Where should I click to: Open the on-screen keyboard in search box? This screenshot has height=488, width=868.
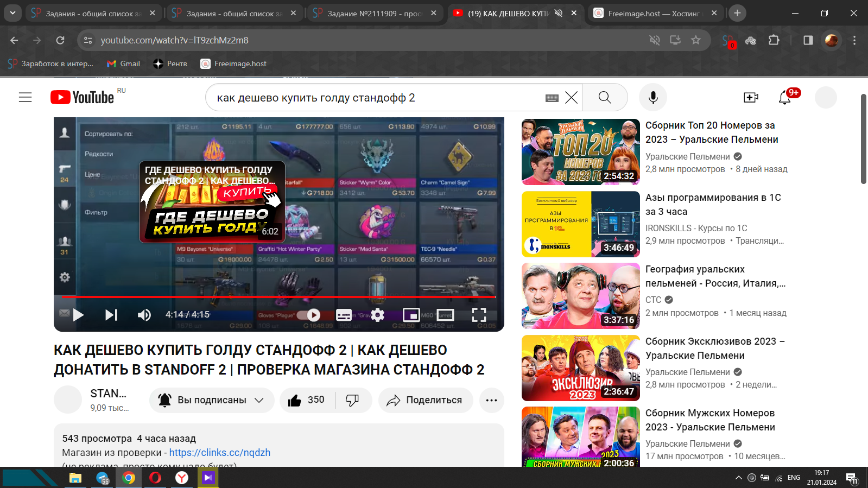[552, 98]
